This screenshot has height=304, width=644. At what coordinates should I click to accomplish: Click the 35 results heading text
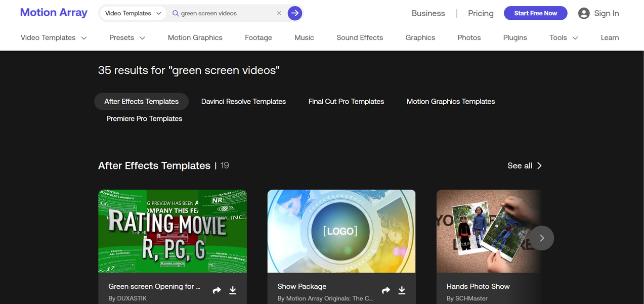pos(189,70)
